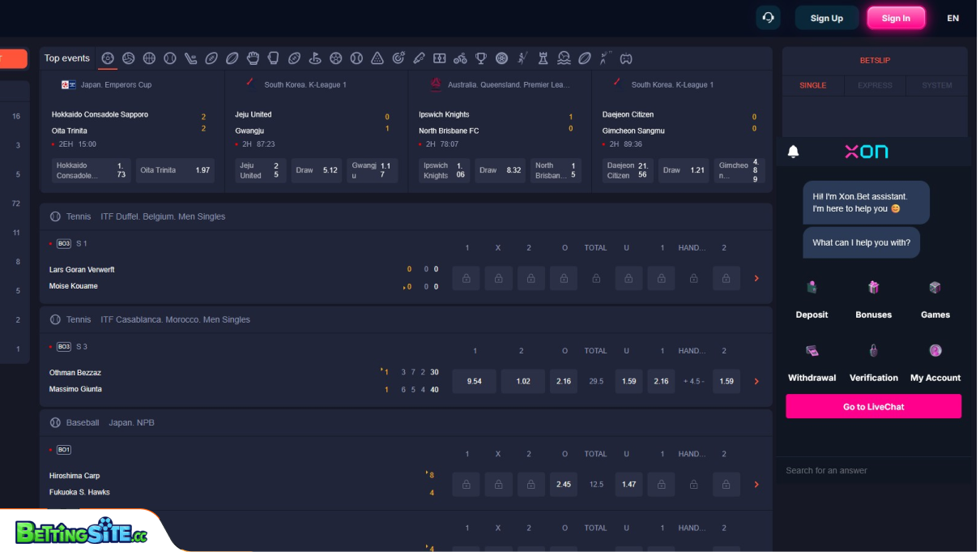Open basketball events from the sports bar
Screen dimensions: 980x552
[149, 58]
